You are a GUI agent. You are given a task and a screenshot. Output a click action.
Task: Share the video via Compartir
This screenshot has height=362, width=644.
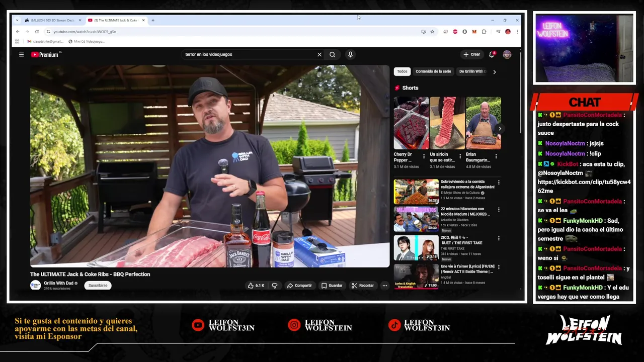coord(299,286)
